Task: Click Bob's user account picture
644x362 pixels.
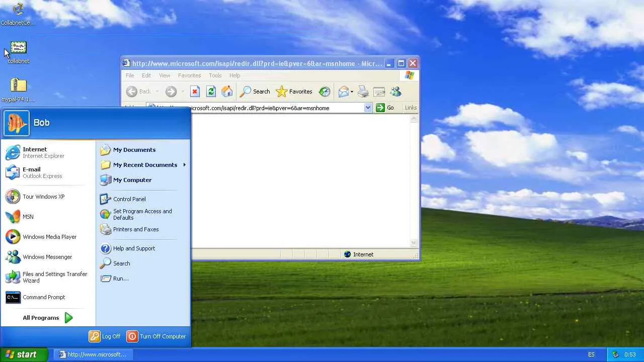Action: point(17,123)
